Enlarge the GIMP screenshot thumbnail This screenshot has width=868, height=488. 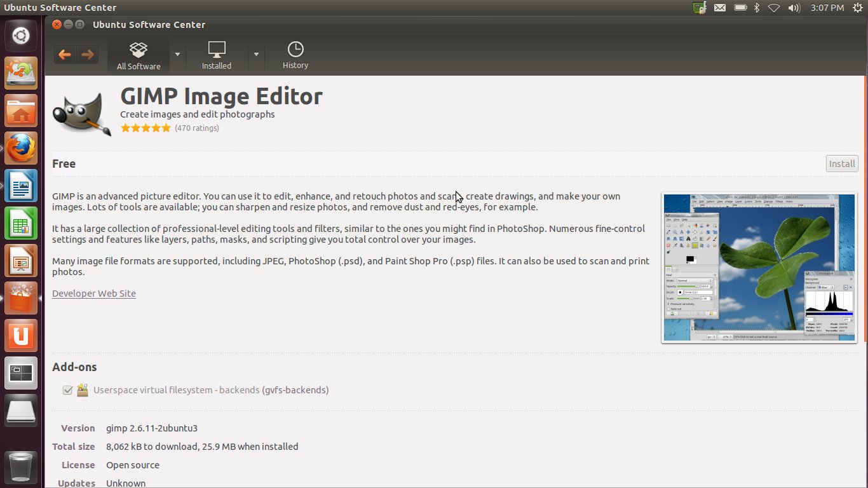pos(759,268)
